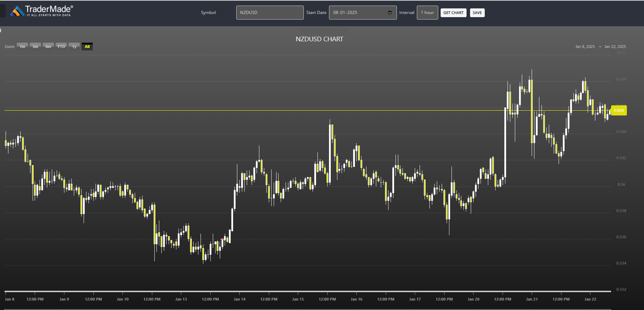The image size is (644, 310).
Task: Click the Jan 22 x-axis label
Action: [590, 299]
